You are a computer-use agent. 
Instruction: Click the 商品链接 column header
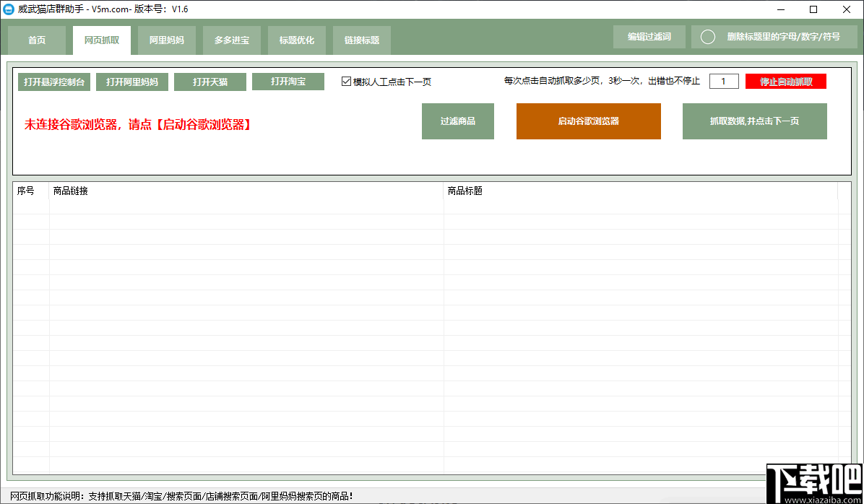[x=246, y=191]
